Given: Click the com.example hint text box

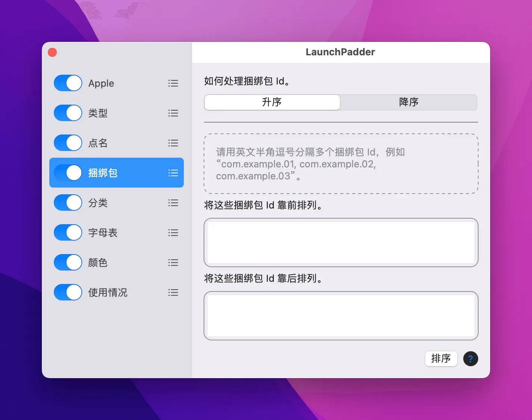Looking at the screenshot, I should [341, 164].
